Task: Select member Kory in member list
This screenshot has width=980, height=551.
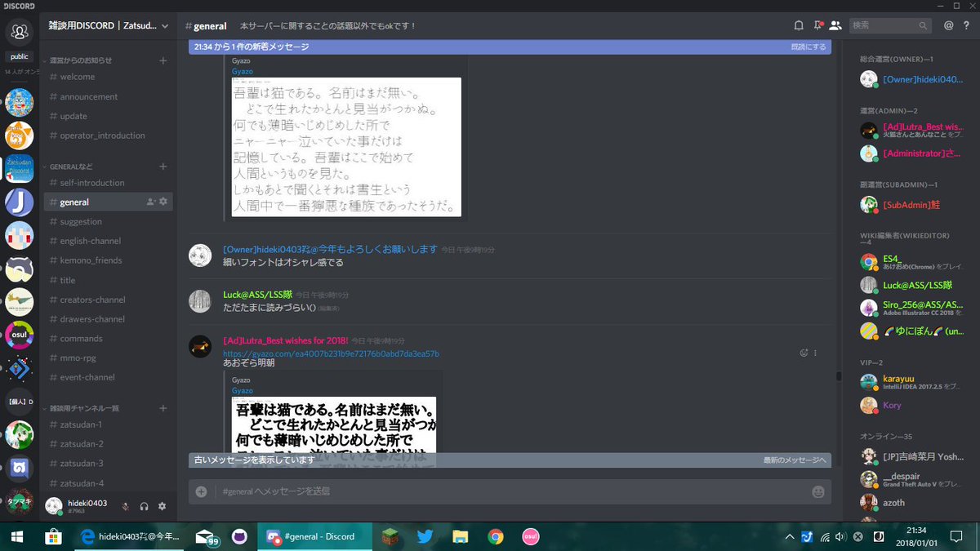Action: pos(911,405)
